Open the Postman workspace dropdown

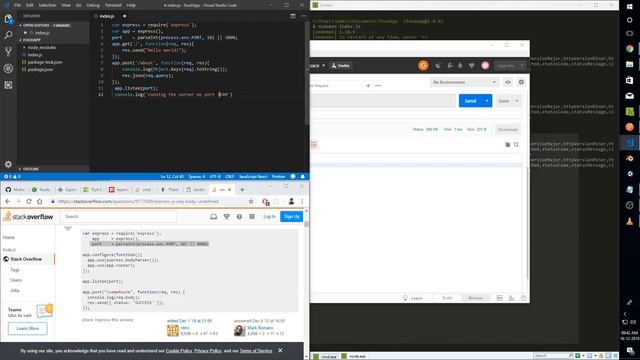(318, 65)
